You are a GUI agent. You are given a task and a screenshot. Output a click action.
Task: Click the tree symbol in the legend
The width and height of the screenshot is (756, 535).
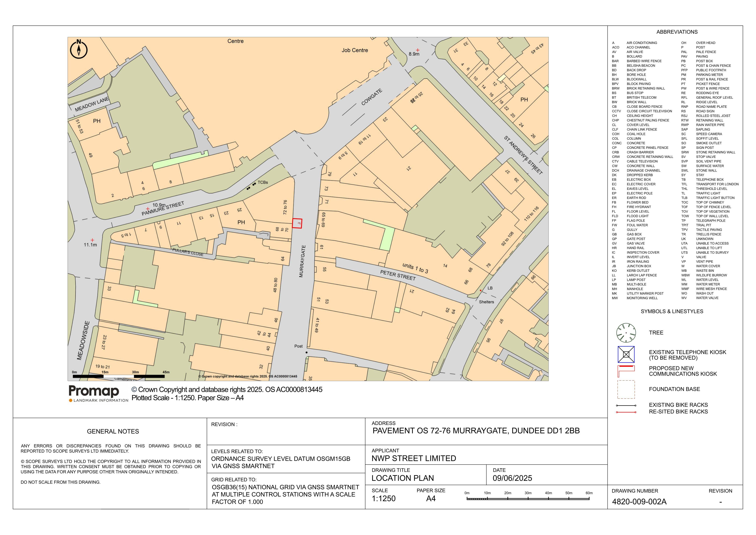tap(626, 333)
